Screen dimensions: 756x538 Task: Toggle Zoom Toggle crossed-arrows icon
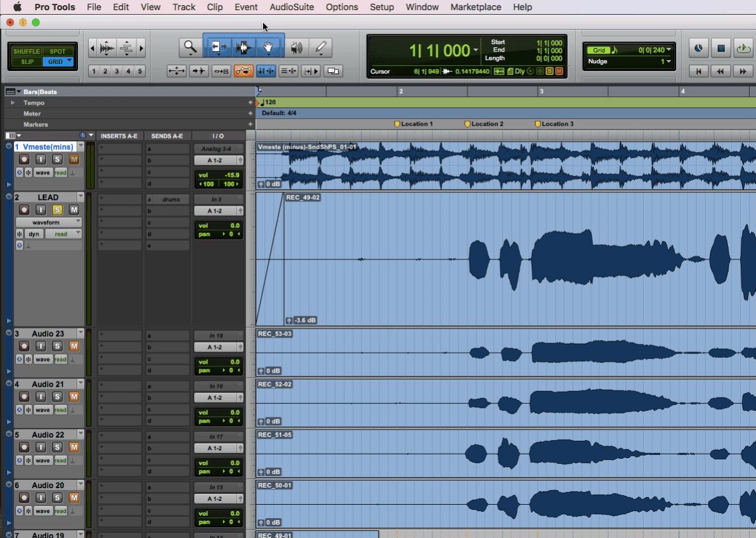(x=176, y=71)
